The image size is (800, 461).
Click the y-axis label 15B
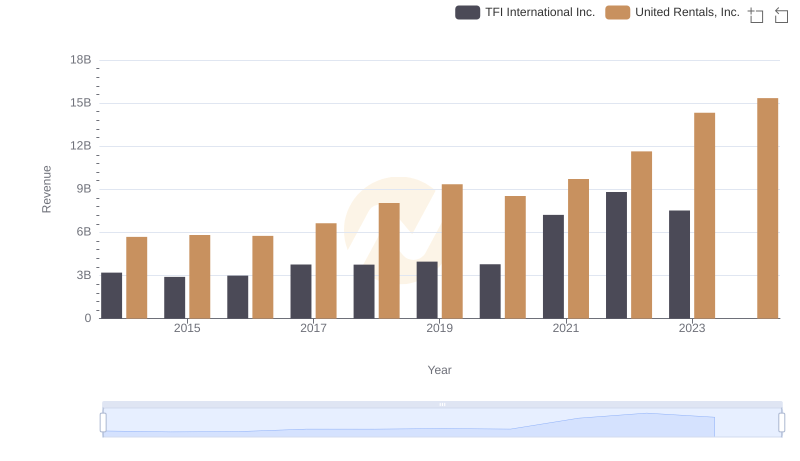tap(81, 103)
